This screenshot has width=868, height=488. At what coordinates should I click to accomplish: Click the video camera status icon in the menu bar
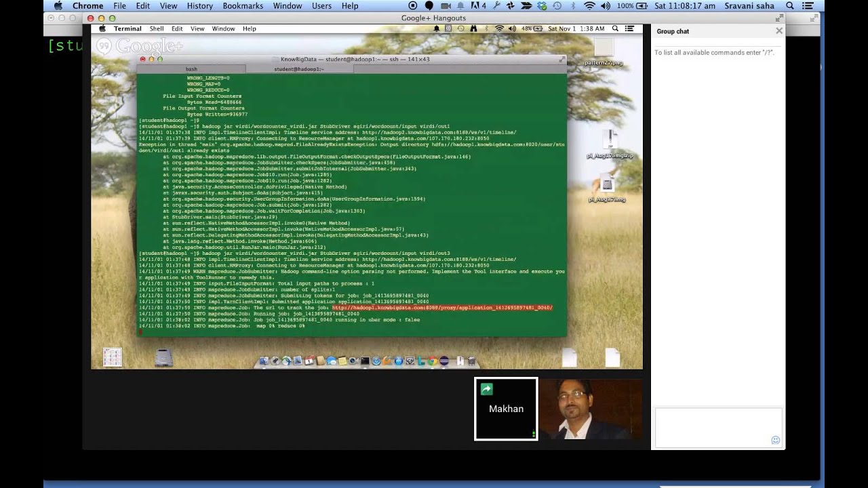[446, 5]
